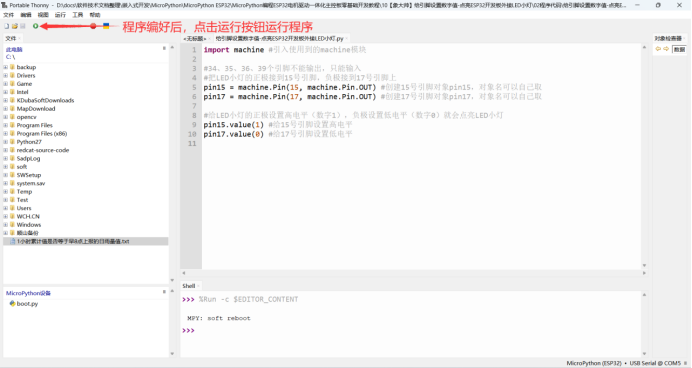
Task: Click the Shell prompt input line
Action: click(410, 330)
